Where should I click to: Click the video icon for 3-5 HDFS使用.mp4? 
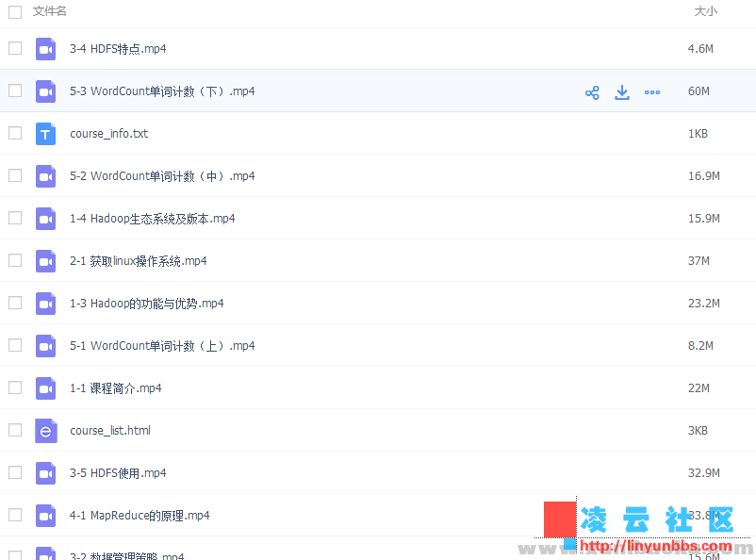point(46,473)
